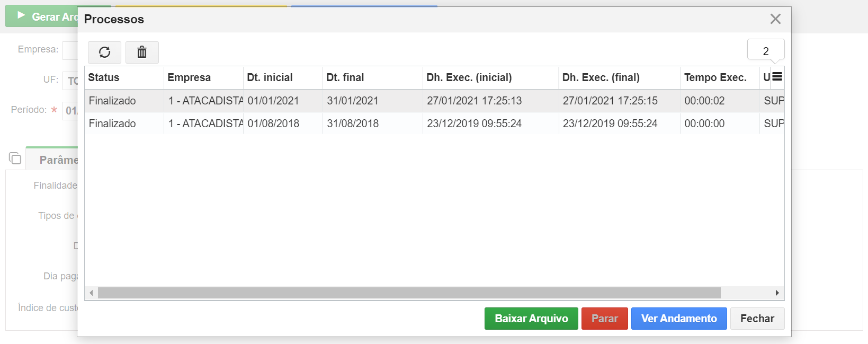Sort by Status column header
The image size is (868, 344).
click(x=123, y=77)
